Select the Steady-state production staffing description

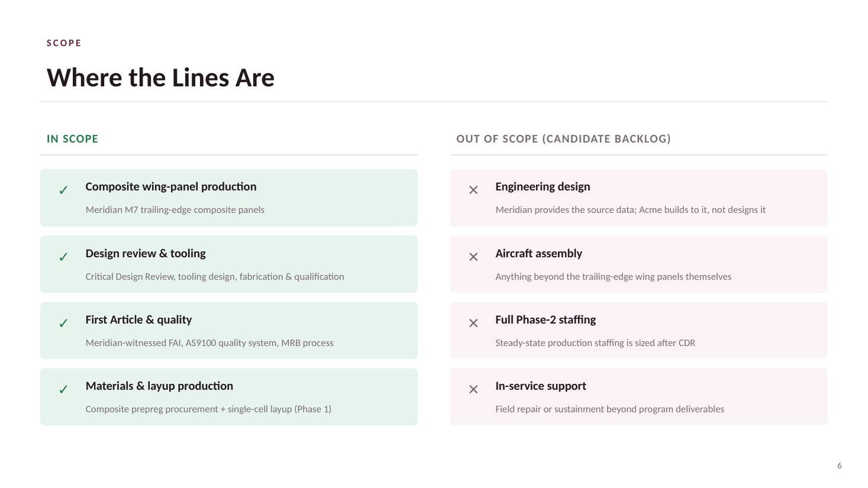pyautogui.click(x=595, y=342)
